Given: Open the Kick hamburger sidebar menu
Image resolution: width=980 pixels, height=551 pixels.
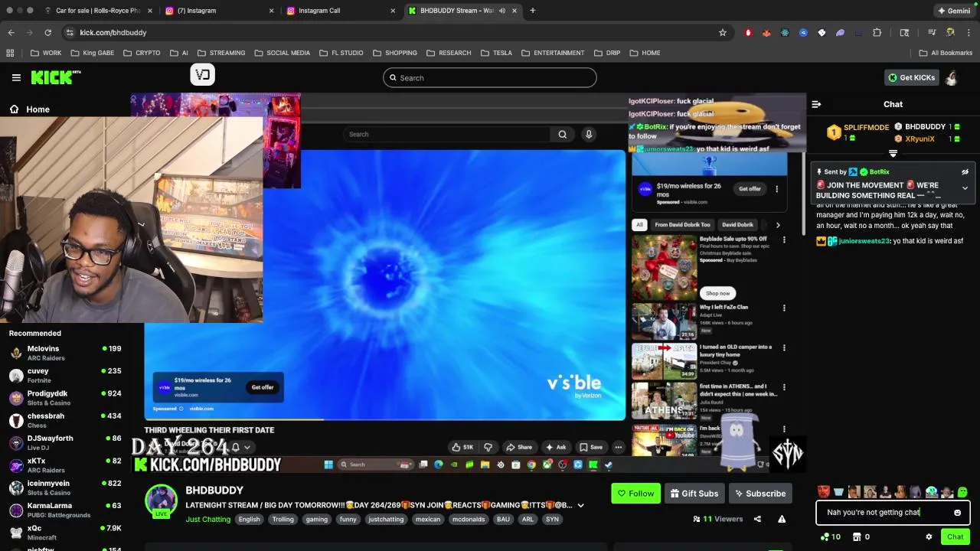Looking at the screenshot, I should 16,77.
